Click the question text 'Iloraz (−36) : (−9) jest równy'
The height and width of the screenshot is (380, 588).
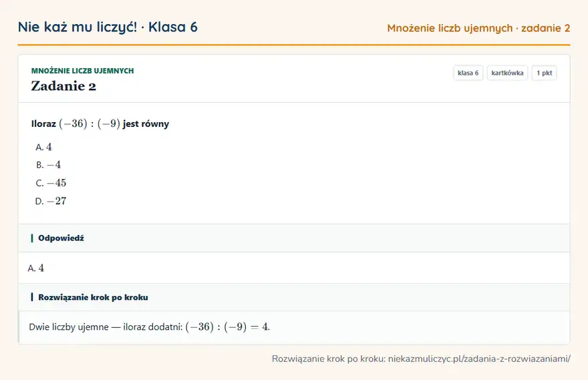click(100, 124)
